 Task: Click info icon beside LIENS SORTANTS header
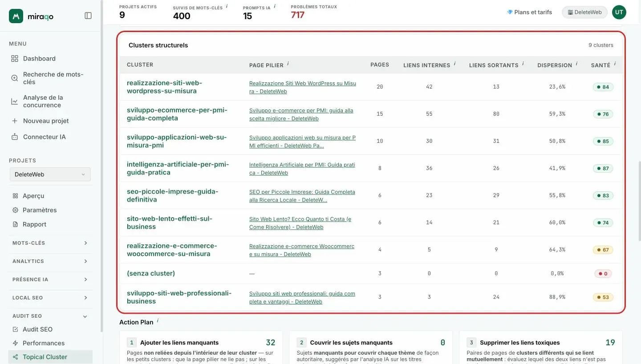click(523, 64)
